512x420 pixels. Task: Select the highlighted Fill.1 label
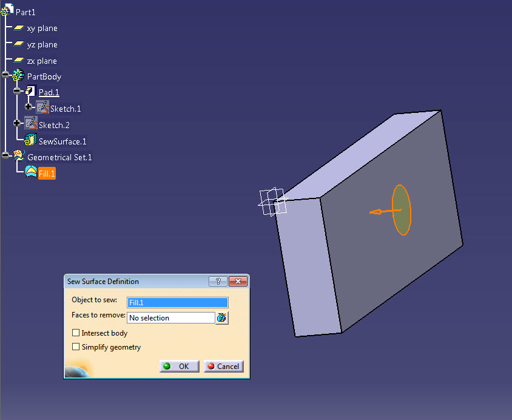point(47,174)
